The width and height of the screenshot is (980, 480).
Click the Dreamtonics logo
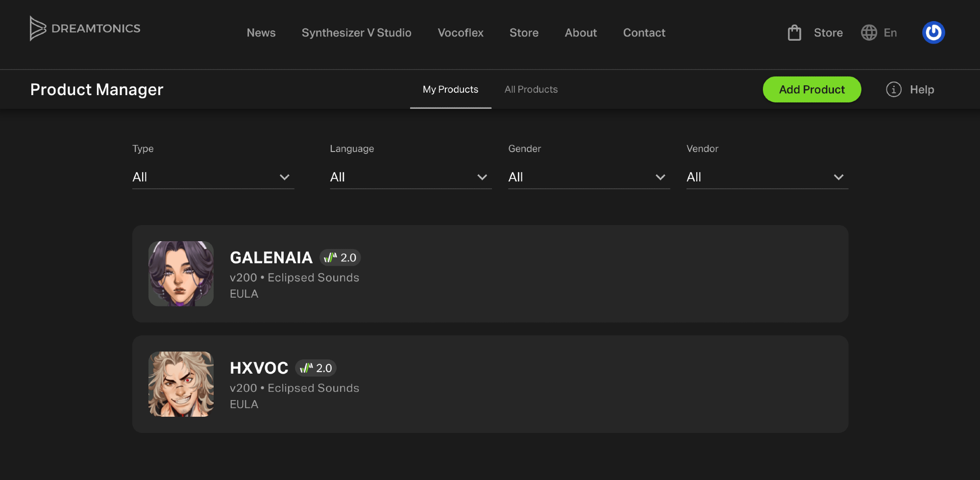click(x=85, y=28)
